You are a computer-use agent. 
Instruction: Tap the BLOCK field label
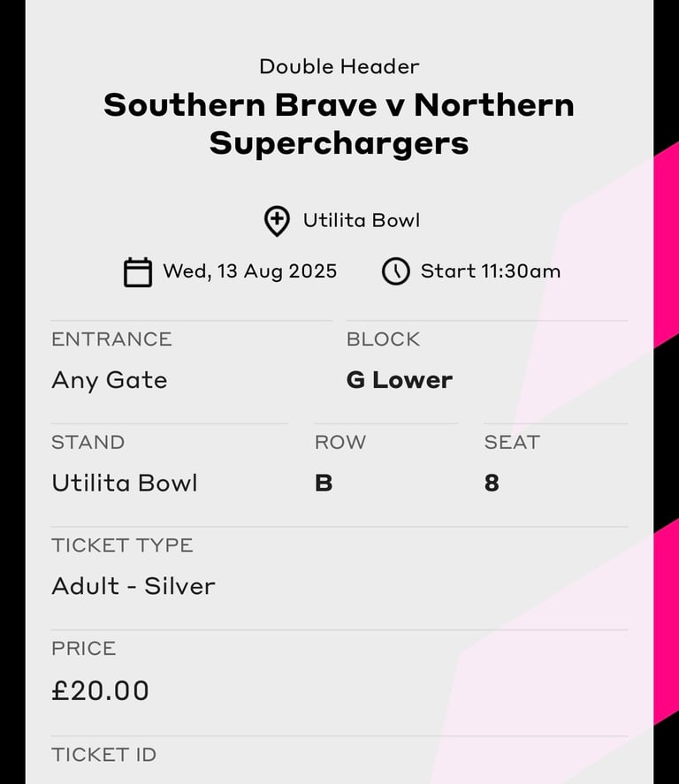click(x=383, y=339)
